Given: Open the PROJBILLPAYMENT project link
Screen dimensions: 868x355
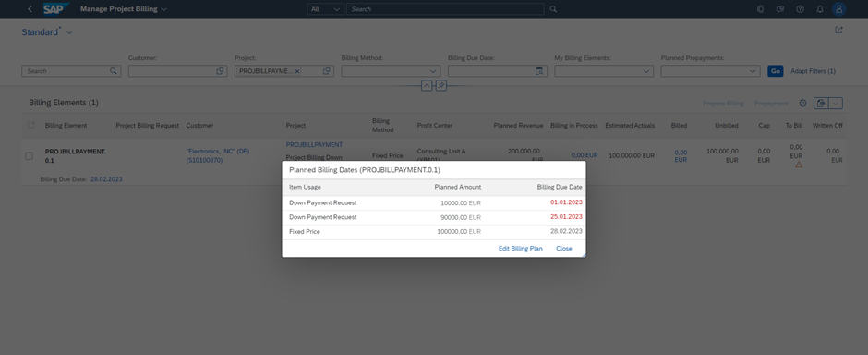Looking at the screenshot, I should click(x=314, y=144).
